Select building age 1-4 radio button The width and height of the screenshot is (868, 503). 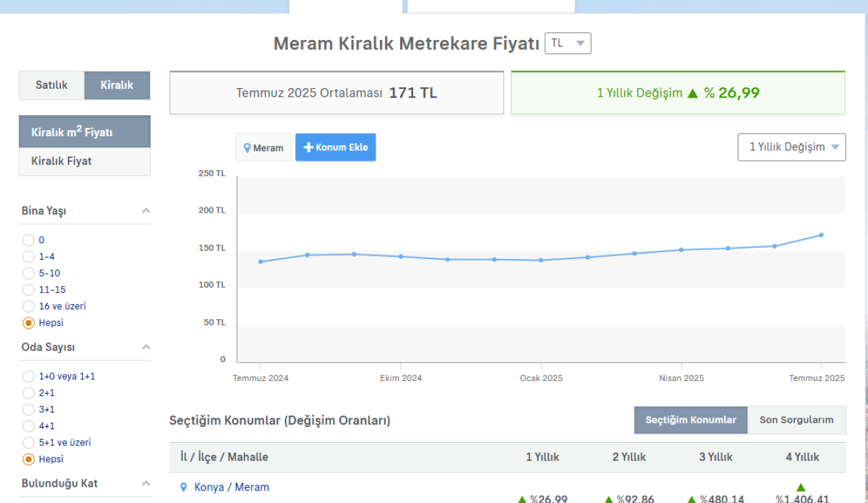(28, 256)
